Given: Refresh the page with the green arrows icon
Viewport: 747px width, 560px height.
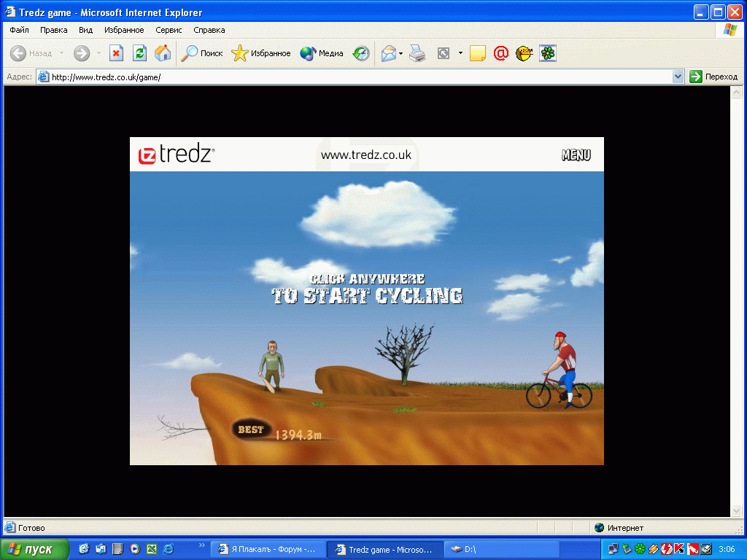Looking at the screenshot, I should pyautogui.click(x=139, y=53).
